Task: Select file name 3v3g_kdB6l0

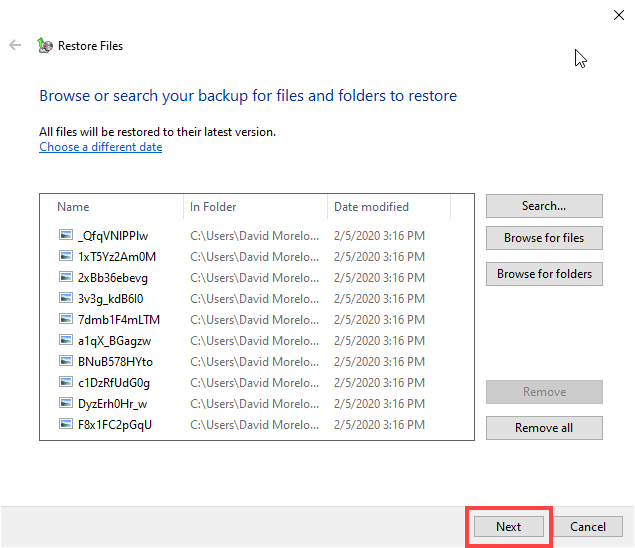Action: (x=111, y=299)
